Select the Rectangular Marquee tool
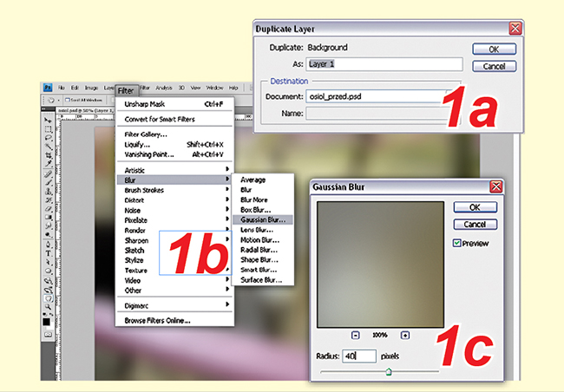Viewport: 564px width, 392px height. (x=48, y=129)
